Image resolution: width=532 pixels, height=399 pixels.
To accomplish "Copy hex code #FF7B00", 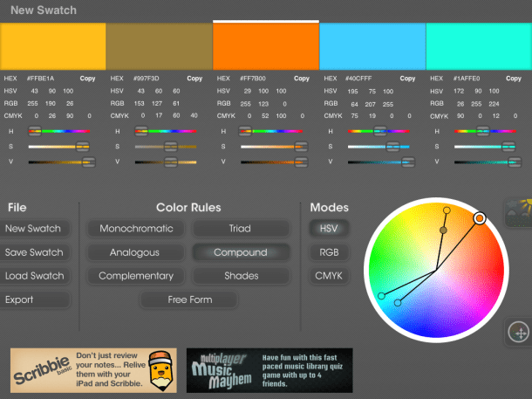I will click(302, 79).
